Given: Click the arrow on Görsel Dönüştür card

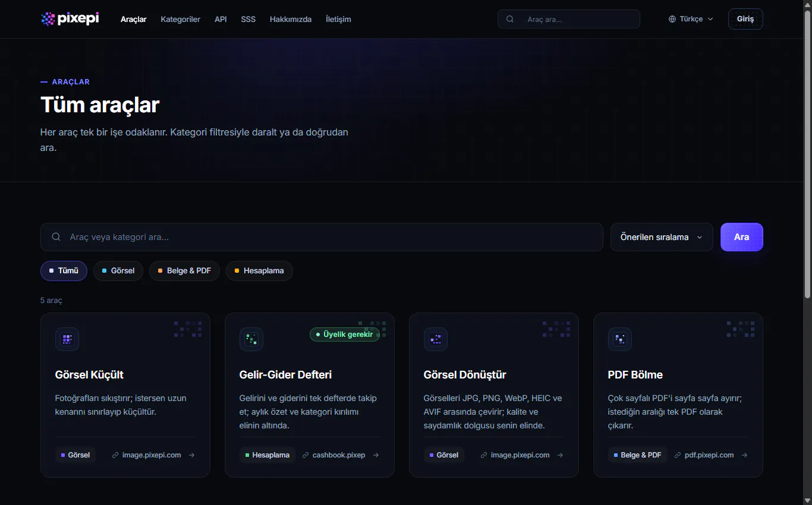Looking at the screenshot, I should coord(560,455).
